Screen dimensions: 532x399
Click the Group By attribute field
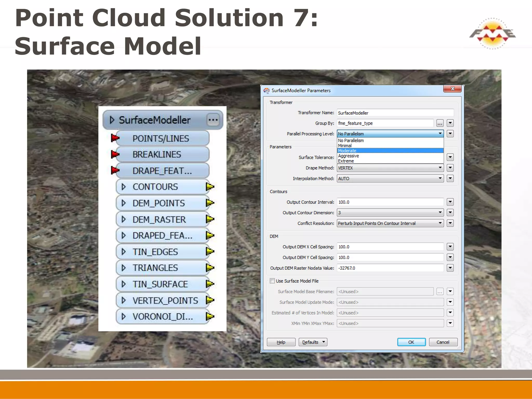pyautogui.click(x=385, y=123)
